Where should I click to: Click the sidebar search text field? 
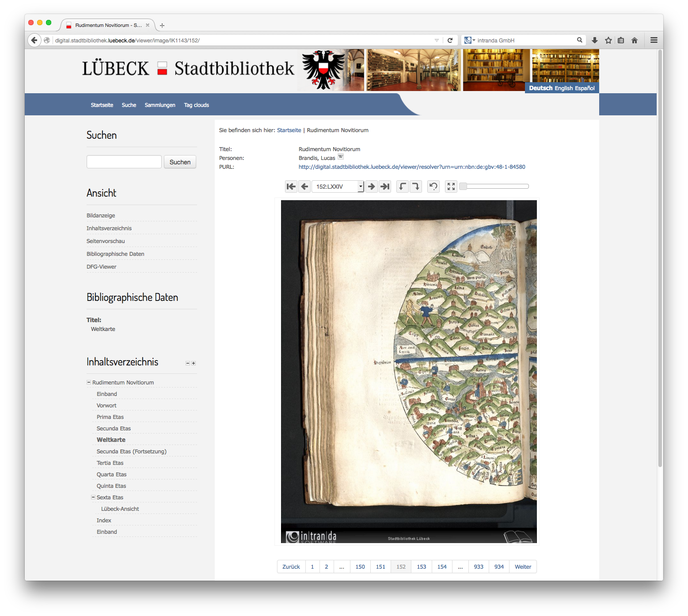click(124, 162)
